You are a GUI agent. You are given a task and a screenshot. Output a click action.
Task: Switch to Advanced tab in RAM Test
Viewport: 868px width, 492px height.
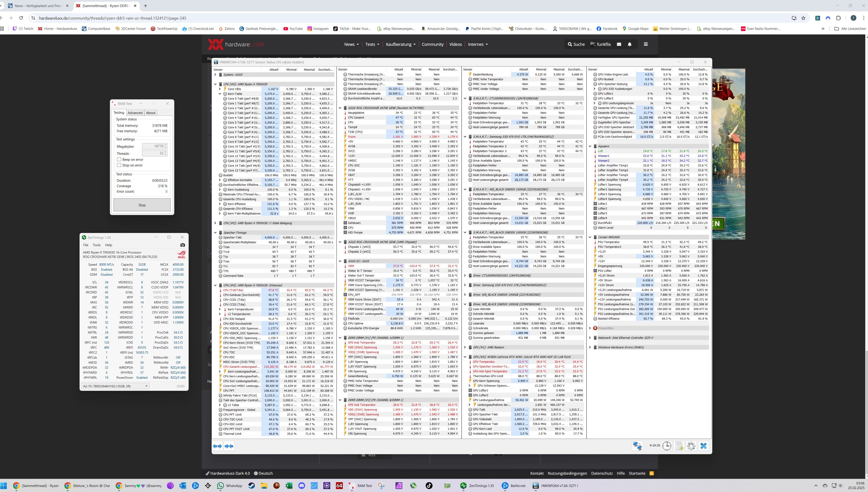(x=135, y=113)
